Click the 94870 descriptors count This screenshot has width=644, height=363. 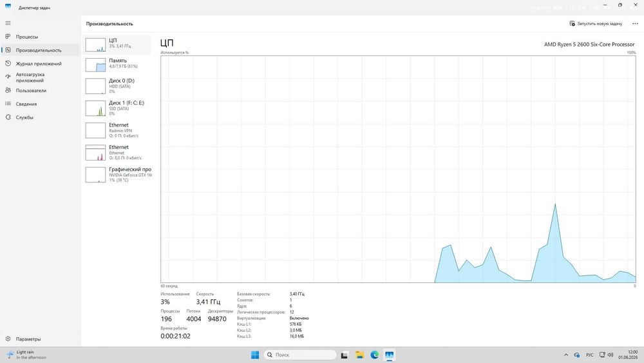[217, 319]
